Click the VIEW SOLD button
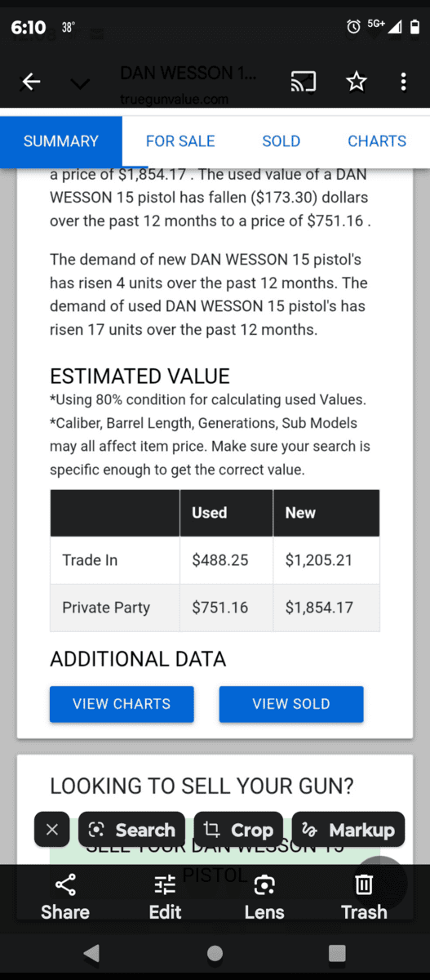The image size is (430, 980). pyautogui.click(x=291, y=704)
